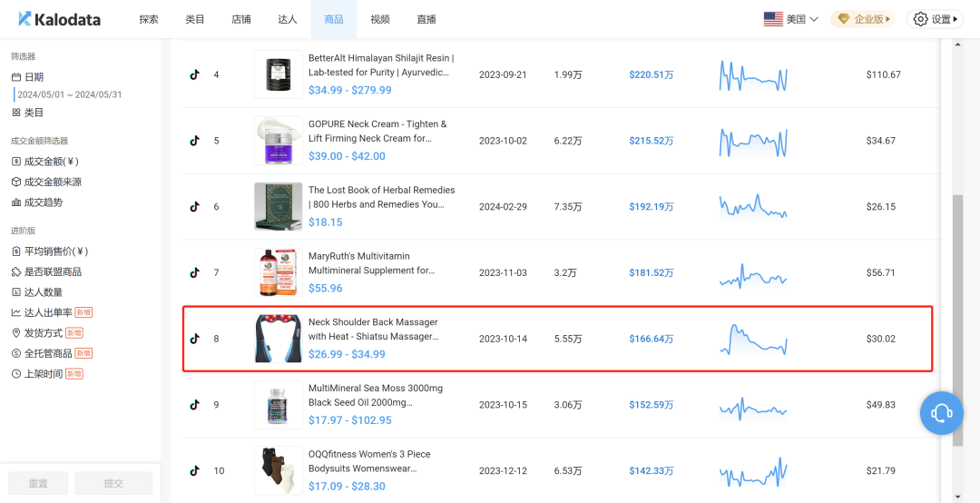This screenshot has height=503, width=980.
Task: Click the Kalodata logo
Action: coord(59,19)
